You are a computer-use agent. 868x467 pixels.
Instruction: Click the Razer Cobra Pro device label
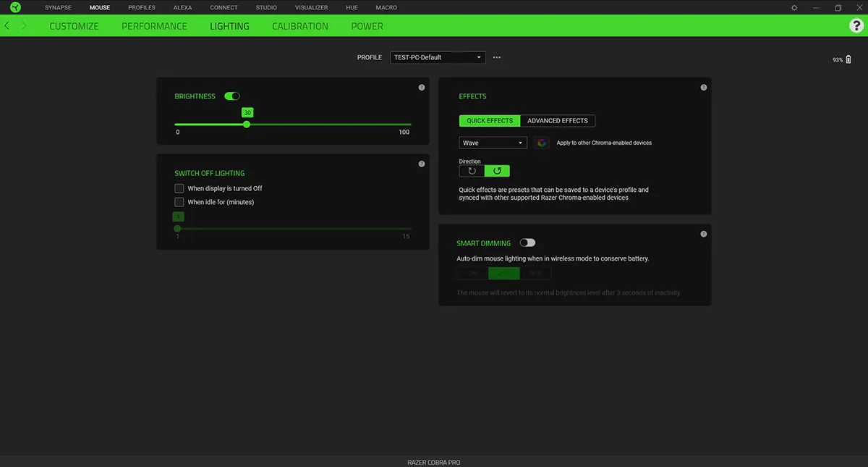(x=434, y=462)
